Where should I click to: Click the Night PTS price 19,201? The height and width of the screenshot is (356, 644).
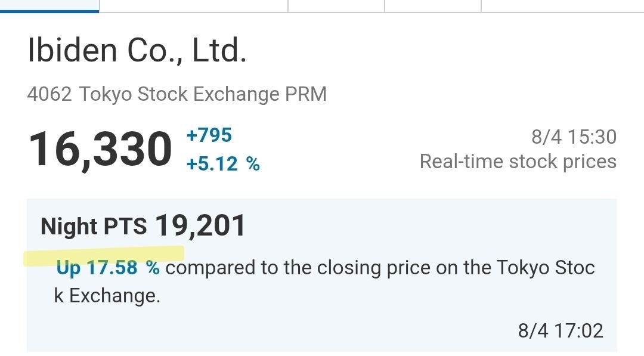[200, 225]
